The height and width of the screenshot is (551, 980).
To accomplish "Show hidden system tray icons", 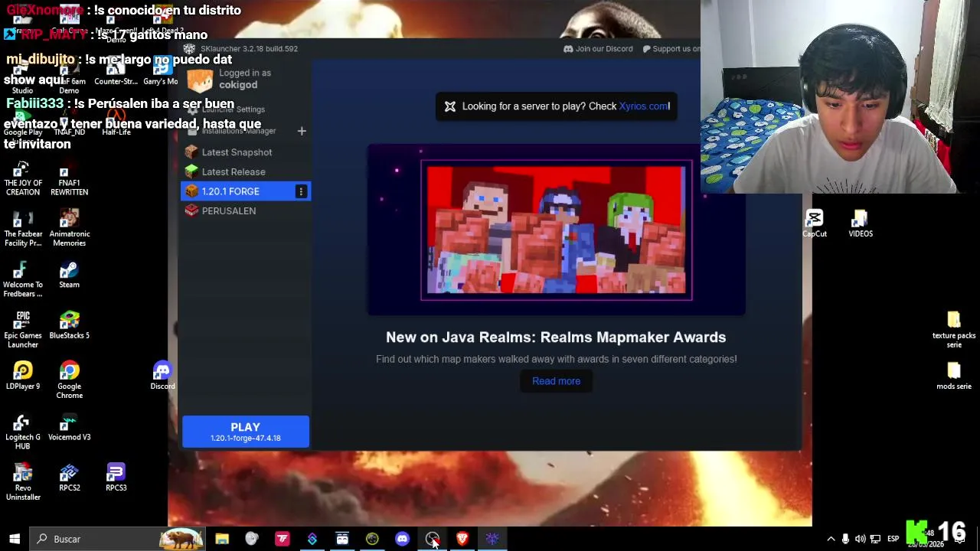I will coord(831,539).
